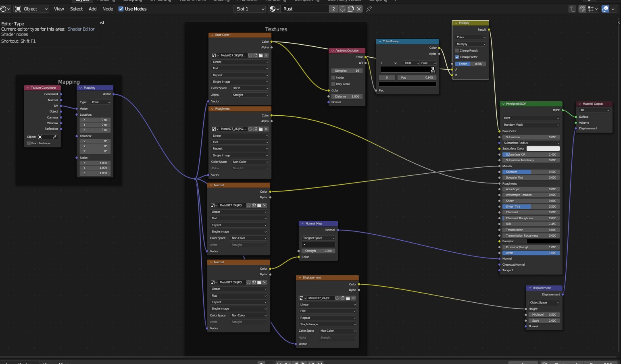Enable Clamp Result in Multiply node

click(457, 50)
